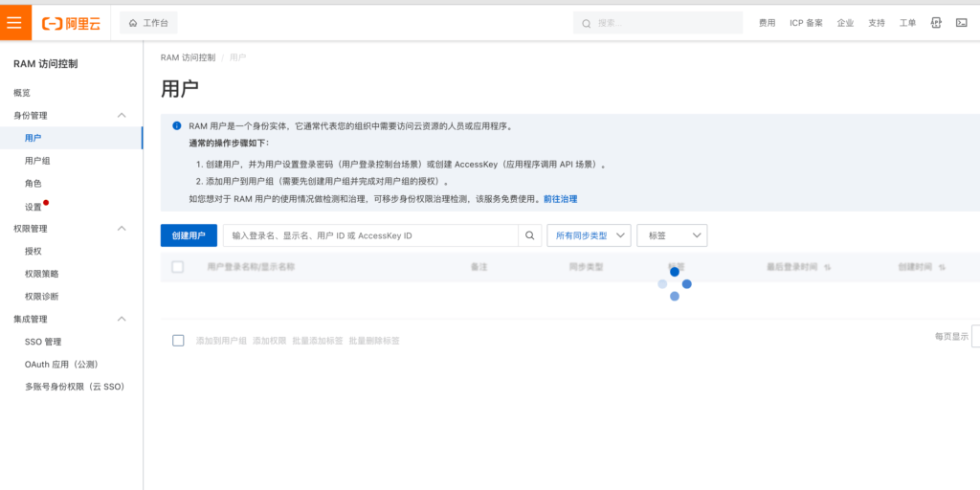
Task: Follow the 前往治理 link
Action: point(560,199)
